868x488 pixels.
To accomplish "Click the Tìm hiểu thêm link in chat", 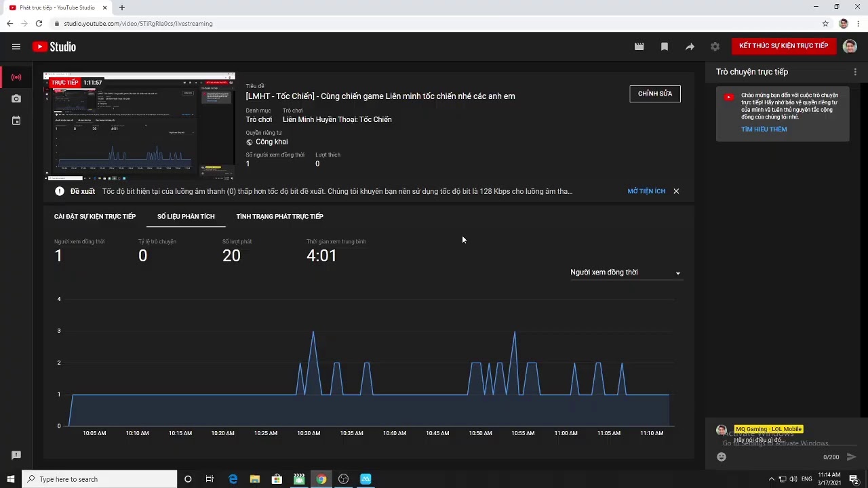I will [x=764, y=129].
